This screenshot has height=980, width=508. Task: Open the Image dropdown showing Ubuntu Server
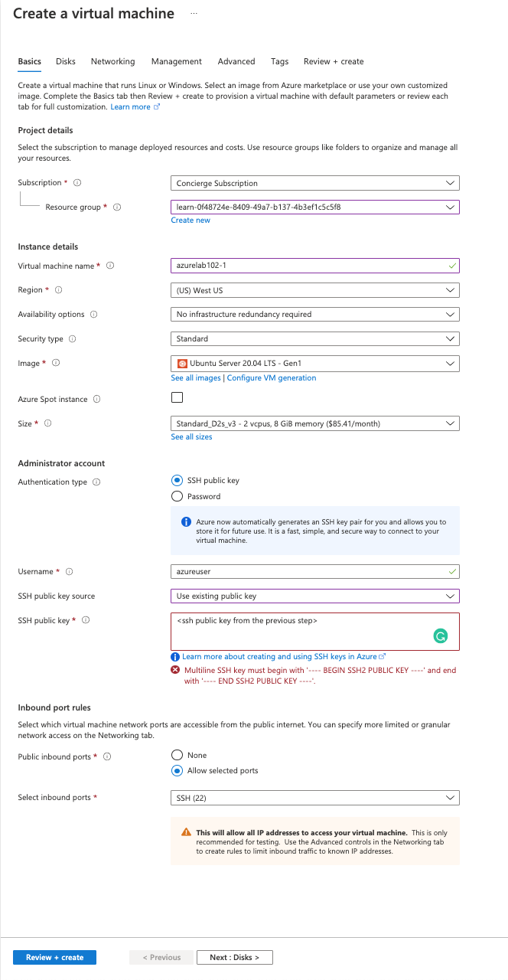pyautogui.click(x=314, y=363)
